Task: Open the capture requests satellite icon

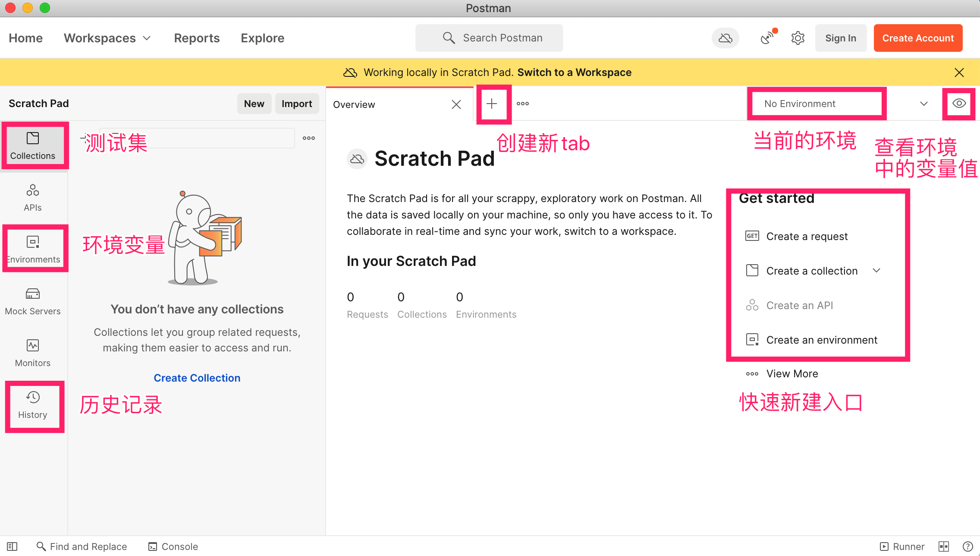Action: pos(768,38)
